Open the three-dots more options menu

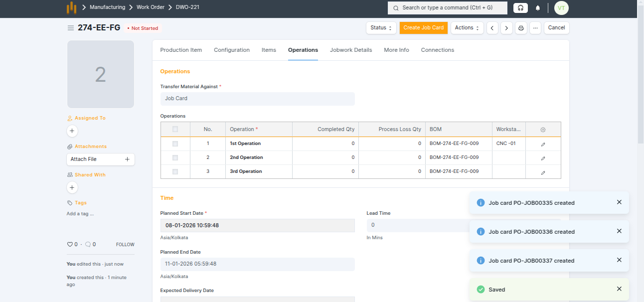[535, 28]
